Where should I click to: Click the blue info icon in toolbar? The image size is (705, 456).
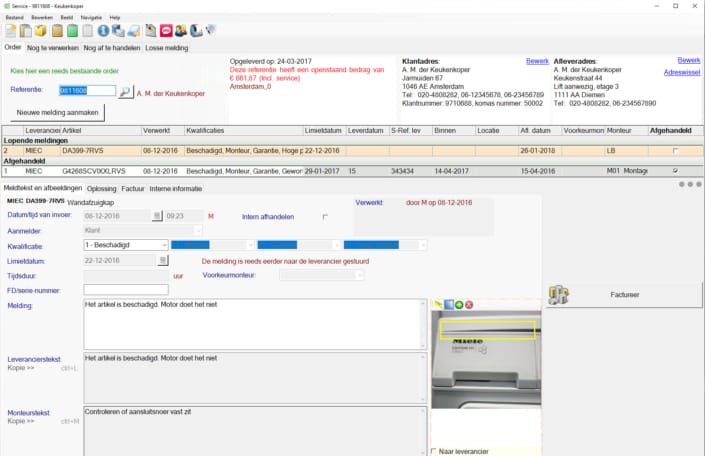coord(103,31)
